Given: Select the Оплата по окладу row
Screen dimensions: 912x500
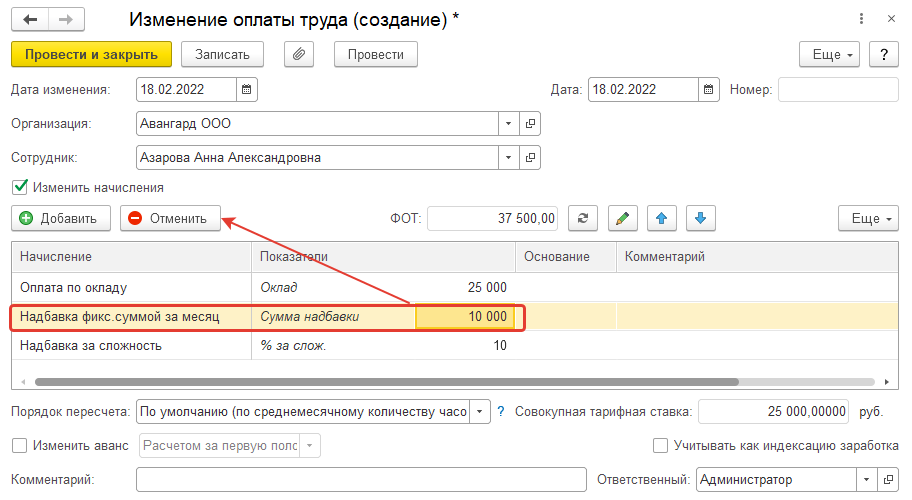Looking at the screenshot, I should (455, 287).
